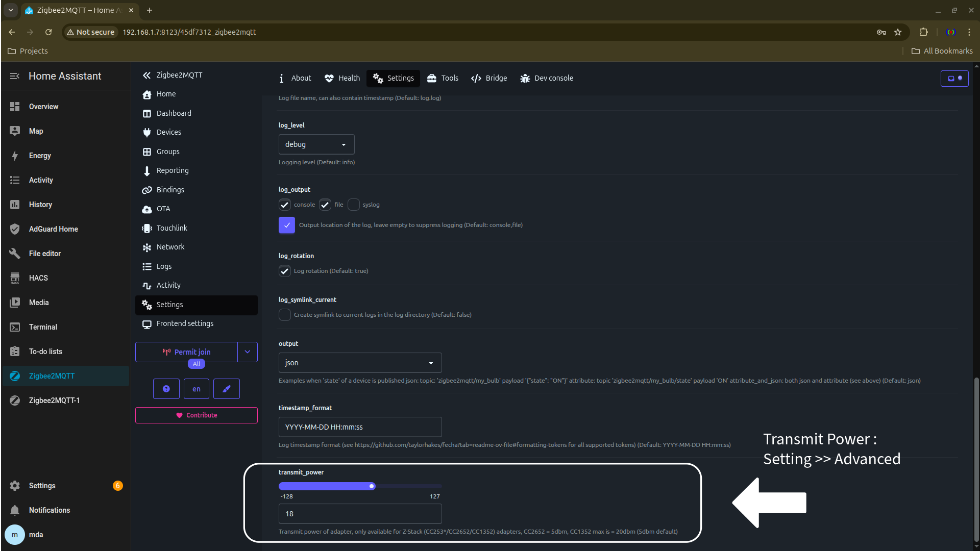Open To-do lists sidebar item

[65, 352]
